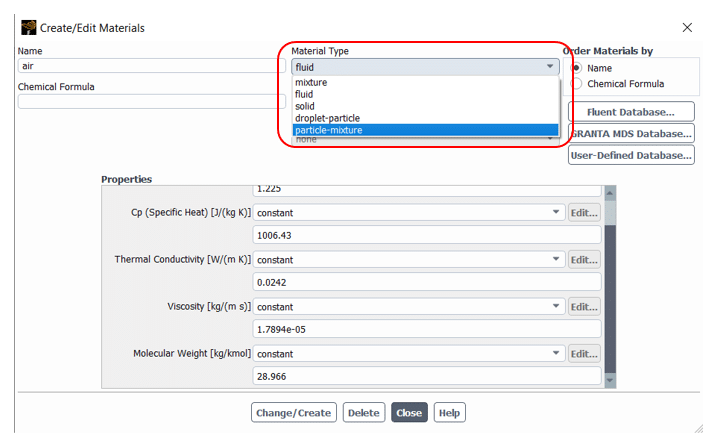723x437 pixels.
Task: Open Viscosity method dropdown
Action: (x=408, y=306)
